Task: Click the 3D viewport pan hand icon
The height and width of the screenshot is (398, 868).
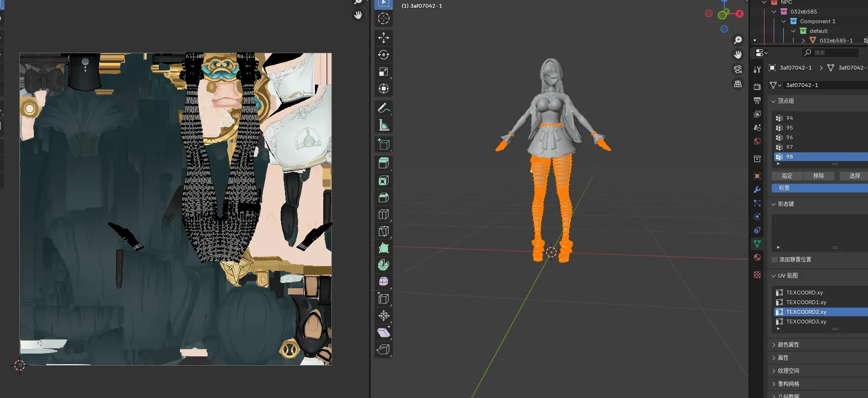Action: (738, 55)
